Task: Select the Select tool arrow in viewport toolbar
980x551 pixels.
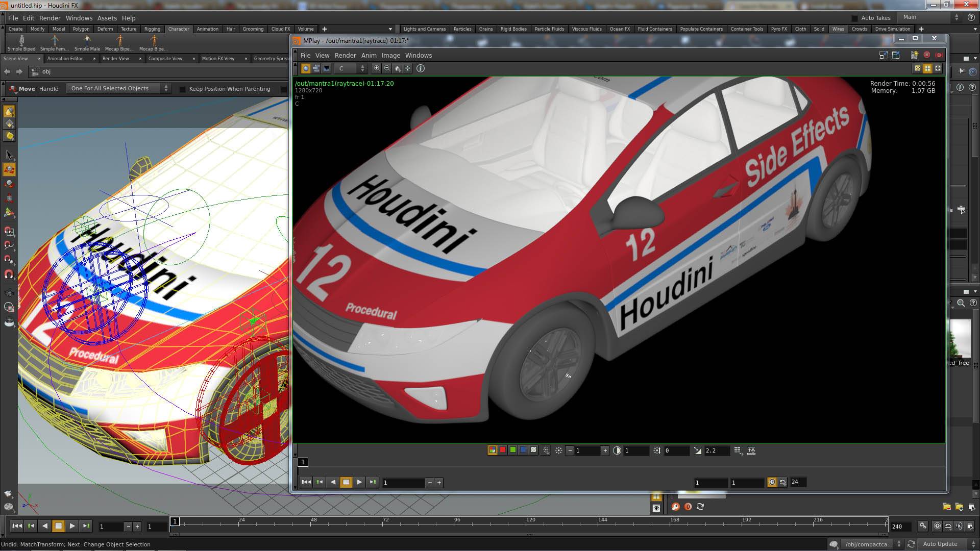Action: (9, 155)
